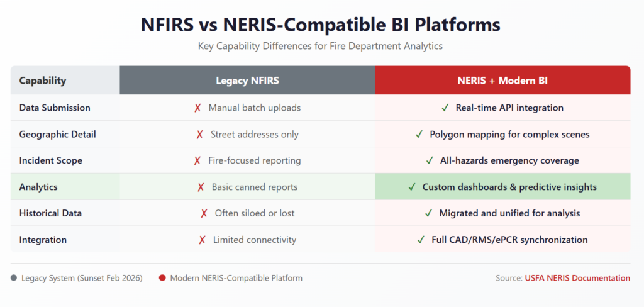Click red X icon beside Limited connectivity
The width and height of the screenshot is (644, 307).
(202, 240)
